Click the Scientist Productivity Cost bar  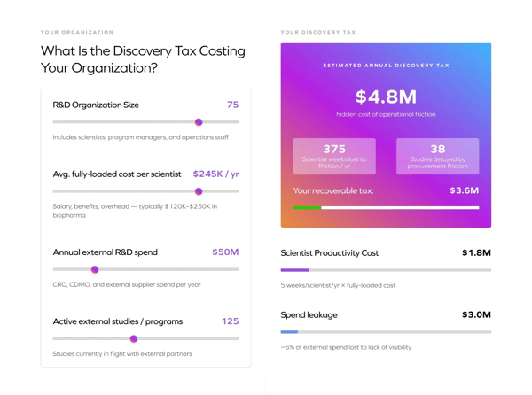(386, 270)
